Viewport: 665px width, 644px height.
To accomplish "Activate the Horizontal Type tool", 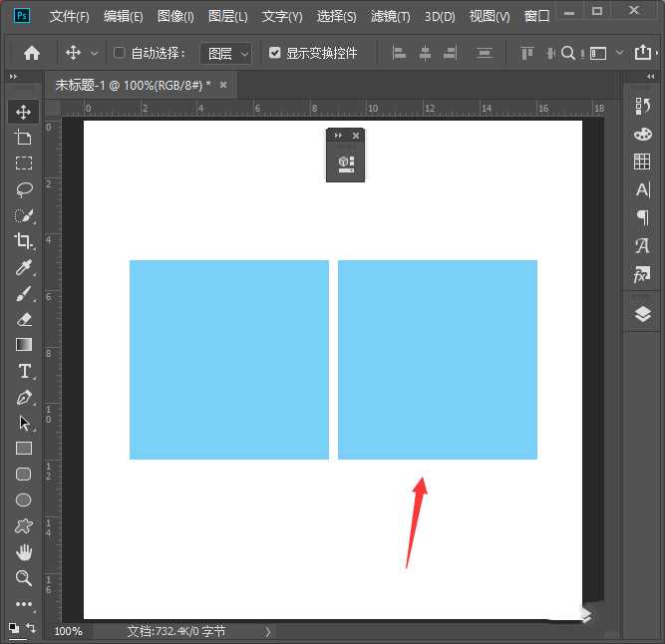I will pos(24,371).
